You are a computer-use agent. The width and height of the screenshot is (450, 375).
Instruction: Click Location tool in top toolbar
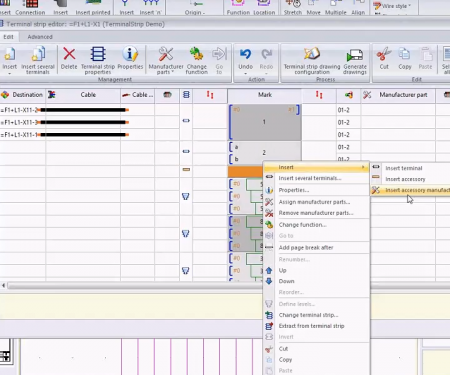tap(264, 7)
